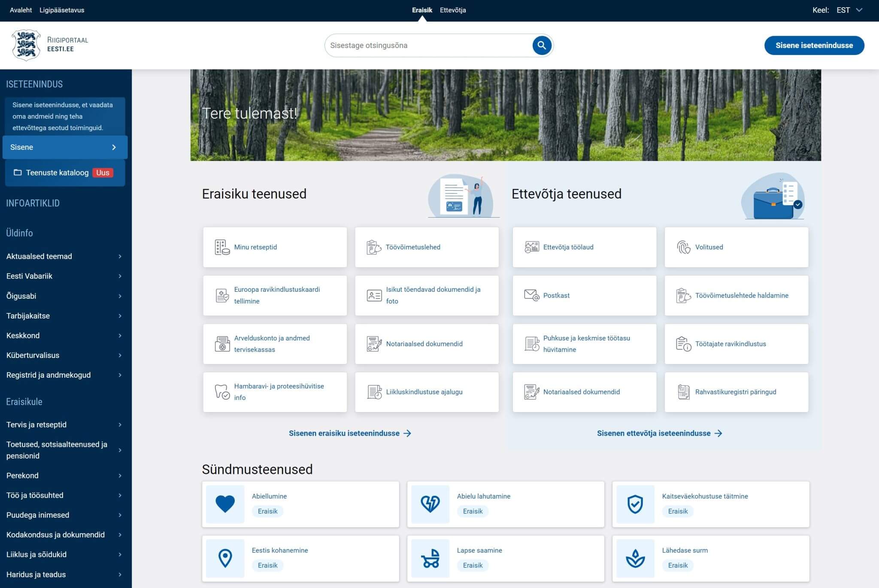Focus the Sisestage otsingusõna search field
This screenshot has height=588, width=879.
(x=427, y=45)
